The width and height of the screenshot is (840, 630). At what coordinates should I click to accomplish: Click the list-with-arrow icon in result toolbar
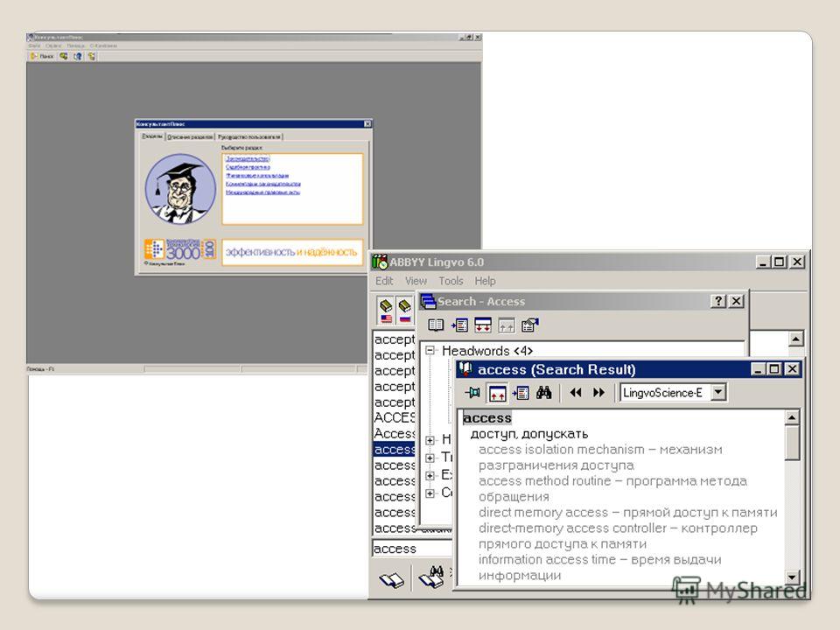click(521, 393)
